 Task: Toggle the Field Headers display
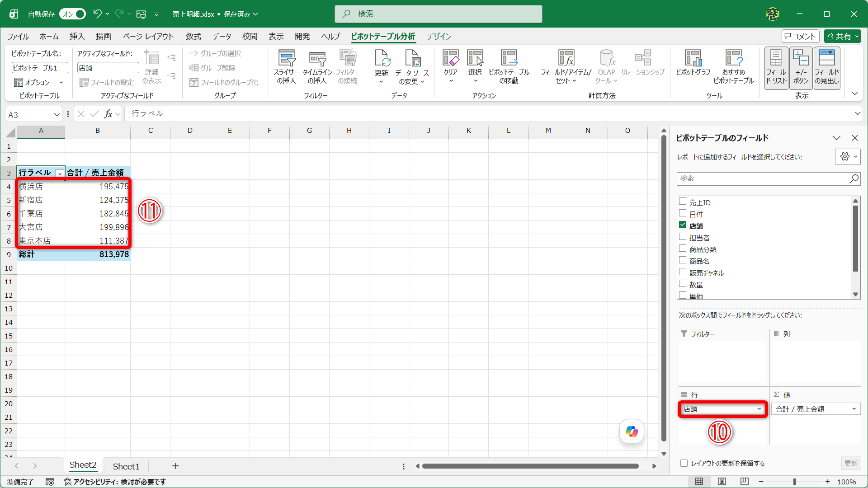pos(827,68)
